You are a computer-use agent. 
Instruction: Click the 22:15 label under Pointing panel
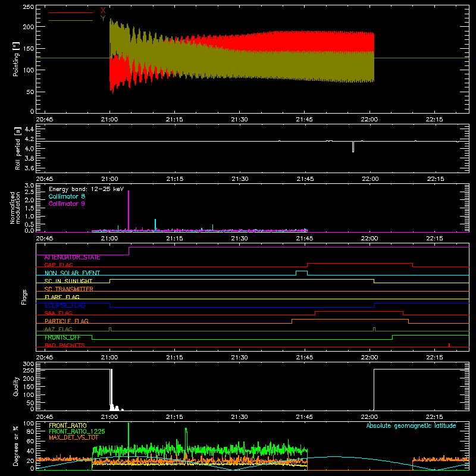(434, 120)
